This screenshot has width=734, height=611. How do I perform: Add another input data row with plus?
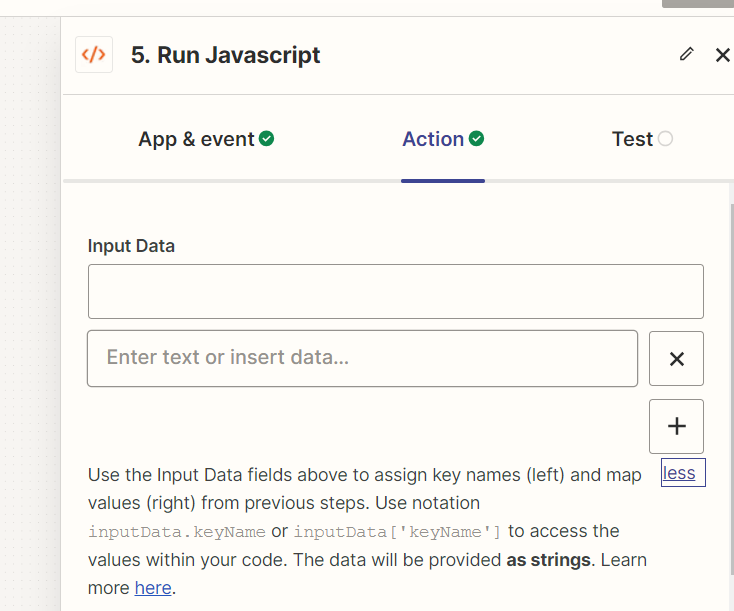[x=676, y=426]
